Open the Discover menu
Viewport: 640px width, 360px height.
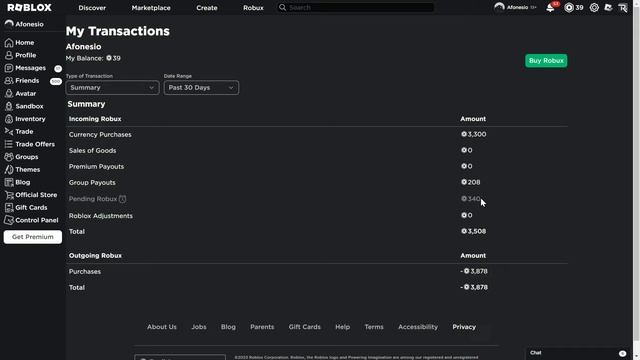pyautogui.click(x=92, y=8)
